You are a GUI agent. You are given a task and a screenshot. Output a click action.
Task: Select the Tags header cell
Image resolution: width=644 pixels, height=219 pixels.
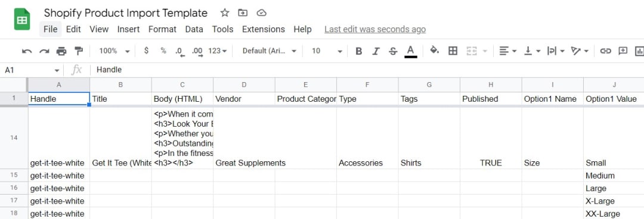tap(429, 99)
